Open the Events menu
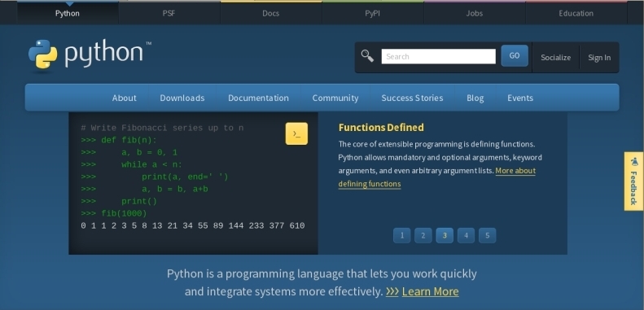This screenshot has height=310, width=644. tap(520, 98)
